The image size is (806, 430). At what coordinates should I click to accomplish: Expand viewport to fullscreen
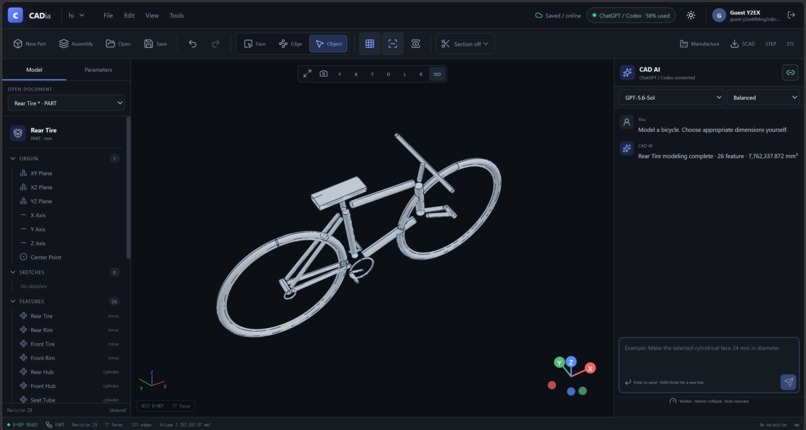pos(307,74)
